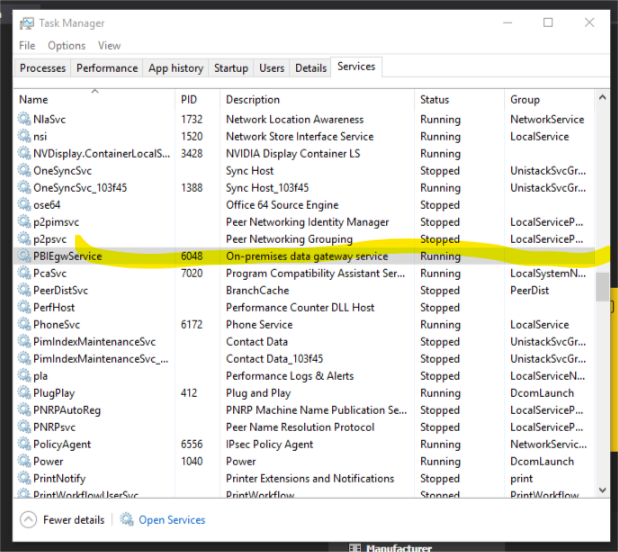Click the gear icon beside PeerDistSvc
The width and height of the screenshot is (618, 552).
coord(24,290)
